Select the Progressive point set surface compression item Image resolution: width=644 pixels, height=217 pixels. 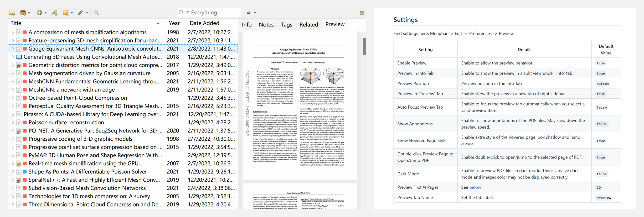[x=123, y=147]
